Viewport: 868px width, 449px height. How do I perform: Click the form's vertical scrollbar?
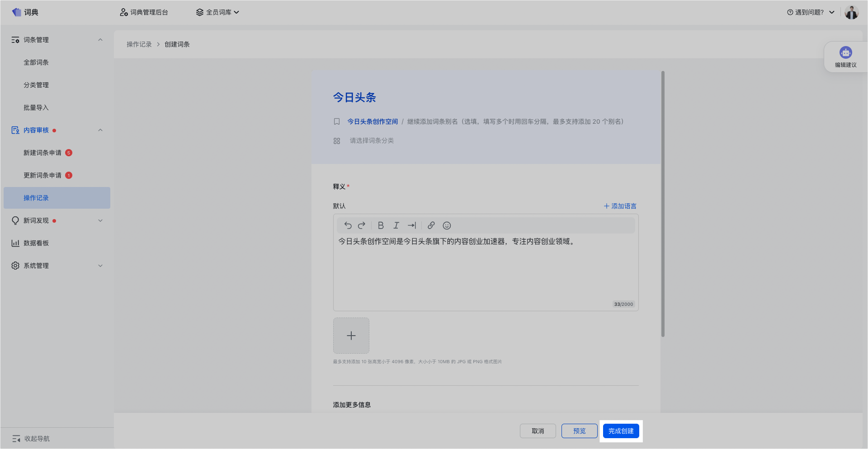[663, 203]
